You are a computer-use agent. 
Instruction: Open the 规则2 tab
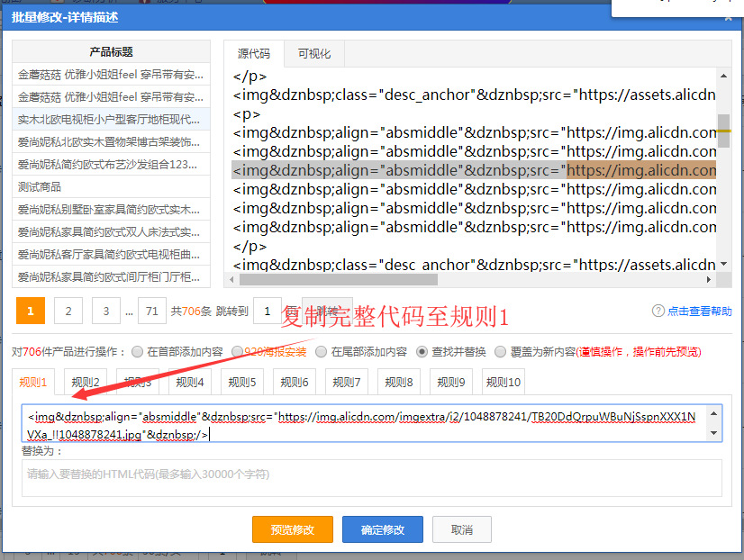point(86,382)
